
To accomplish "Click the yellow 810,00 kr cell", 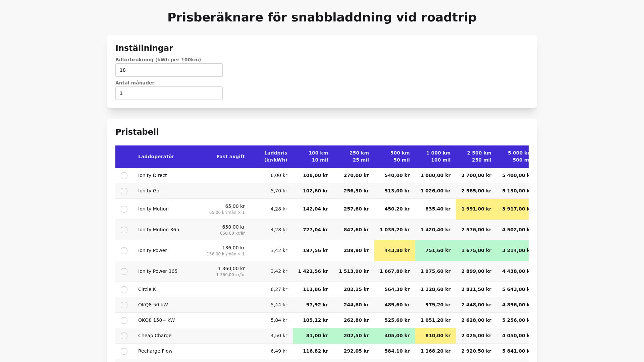I will [435, 336].
